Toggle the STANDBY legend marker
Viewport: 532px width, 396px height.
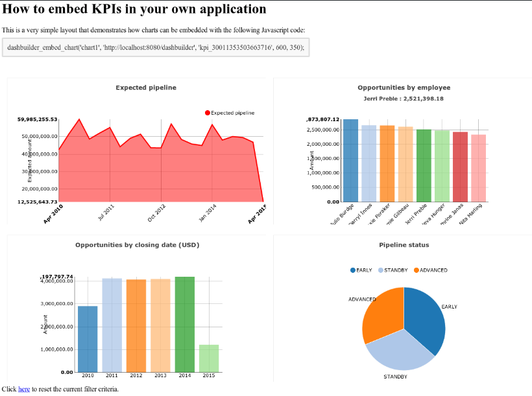point(381,270)
